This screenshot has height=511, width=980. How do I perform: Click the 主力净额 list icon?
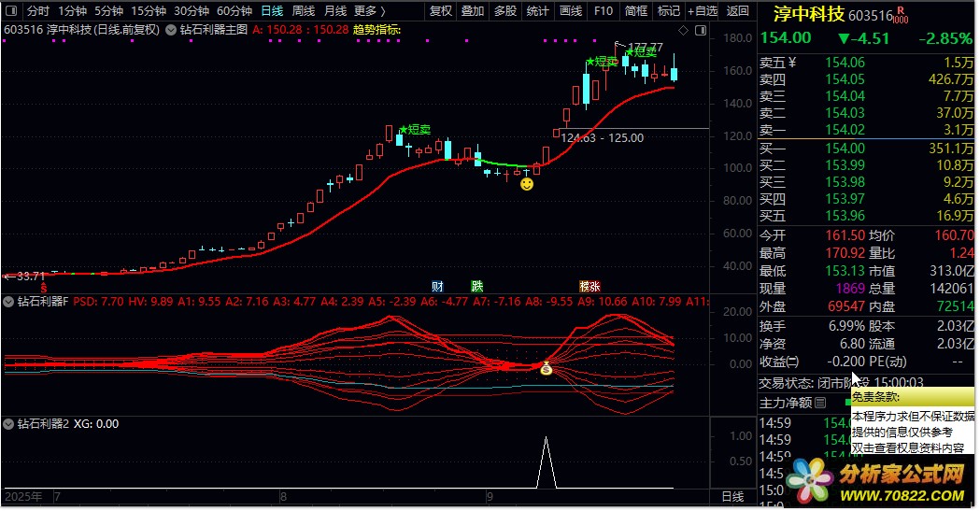820,403
